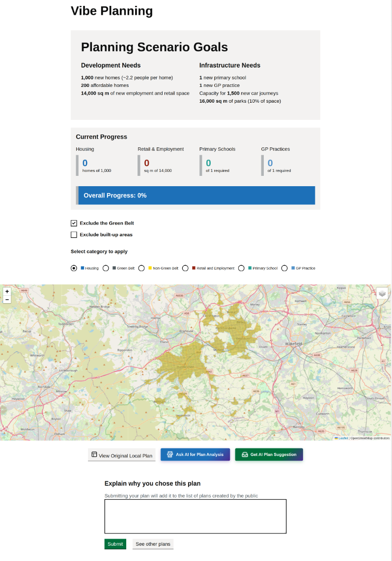Image resolution: width=392 pixels, height=561 pixels.
Task: Open See other plans
Action: [x=153, y=544]
